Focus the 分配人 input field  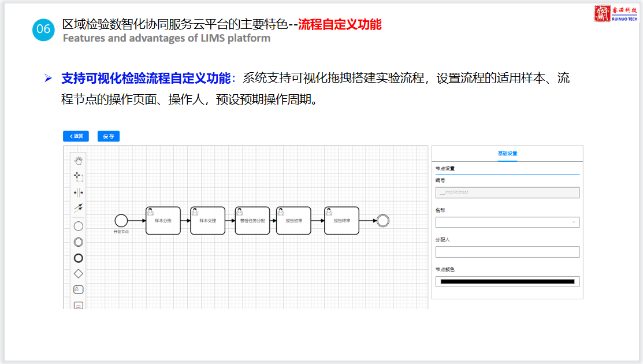click(507, 252)
